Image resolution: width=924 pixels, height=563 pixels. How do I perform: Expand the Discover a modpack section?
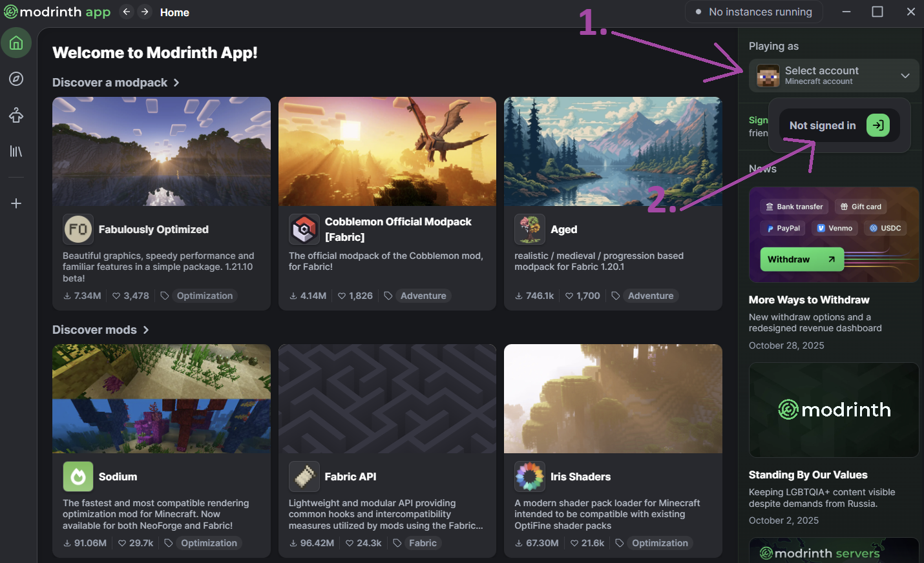(x=116, y=83)
